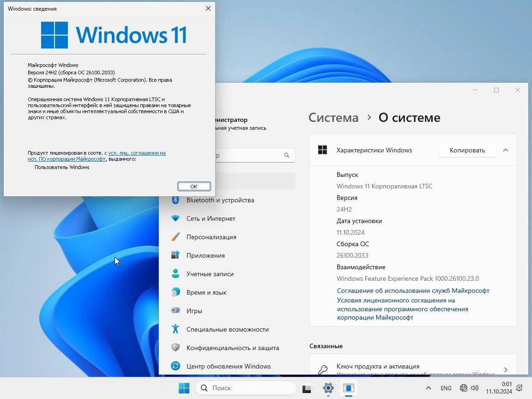Click the Время и язык globe clock icon

[175, 292]
